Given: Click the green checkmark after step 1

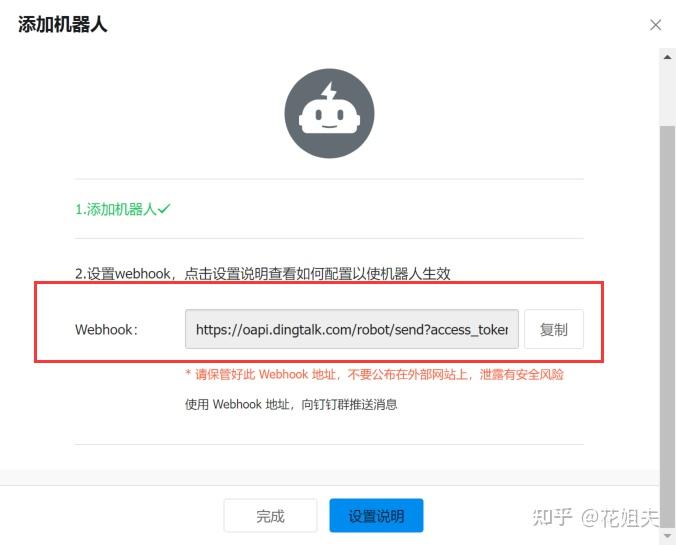Looking at the screenshot, I should [x=164, y=209].
